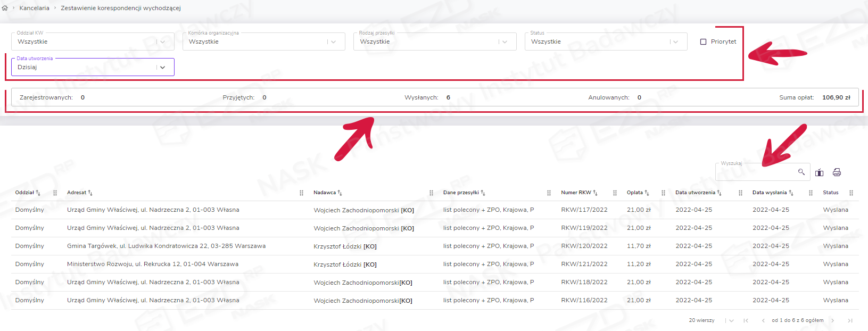Expand the Rodzaj przesyłki dropdown
This screenshot has width=868, height=331.
click(505, 42)
